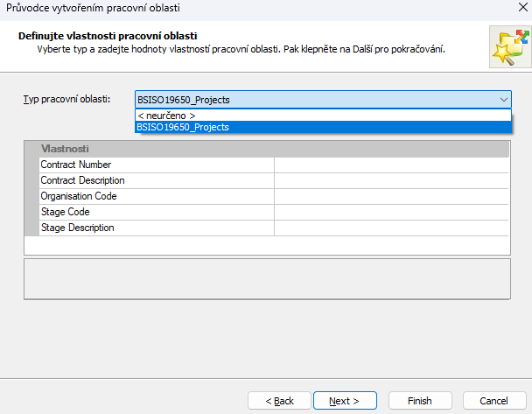Click the workspace wizard icon in header

[507, 47]
